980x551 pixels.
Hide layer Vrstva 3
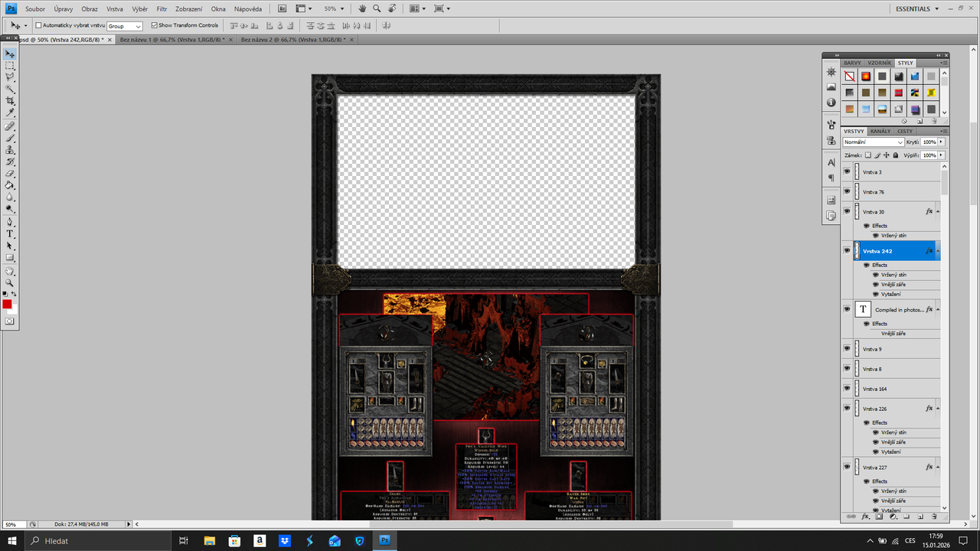coord(847,171)
